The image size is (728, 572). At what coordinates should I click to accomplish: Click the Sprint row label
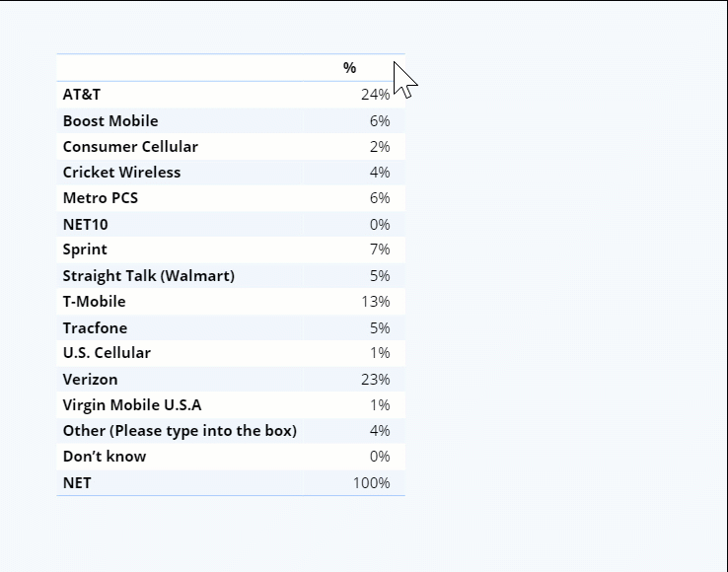coord(85,250)
